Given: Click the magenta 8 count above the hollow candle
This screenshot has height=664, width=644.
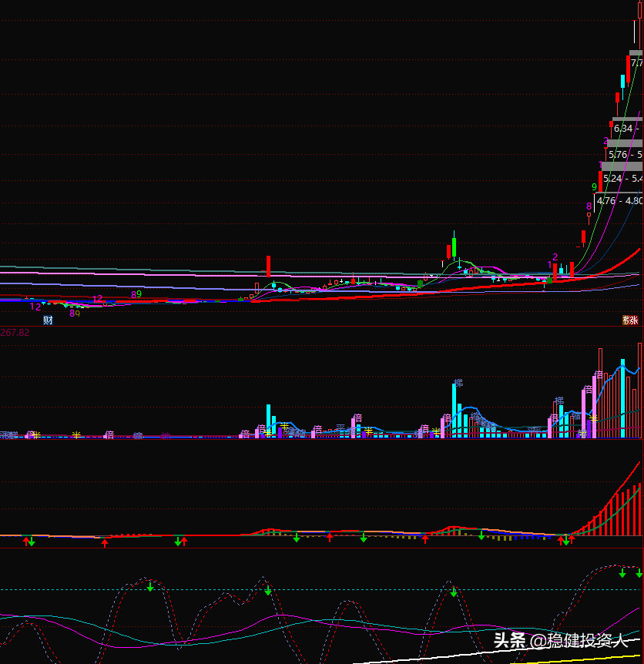Looking at the screenshot, I should [589, 206].
